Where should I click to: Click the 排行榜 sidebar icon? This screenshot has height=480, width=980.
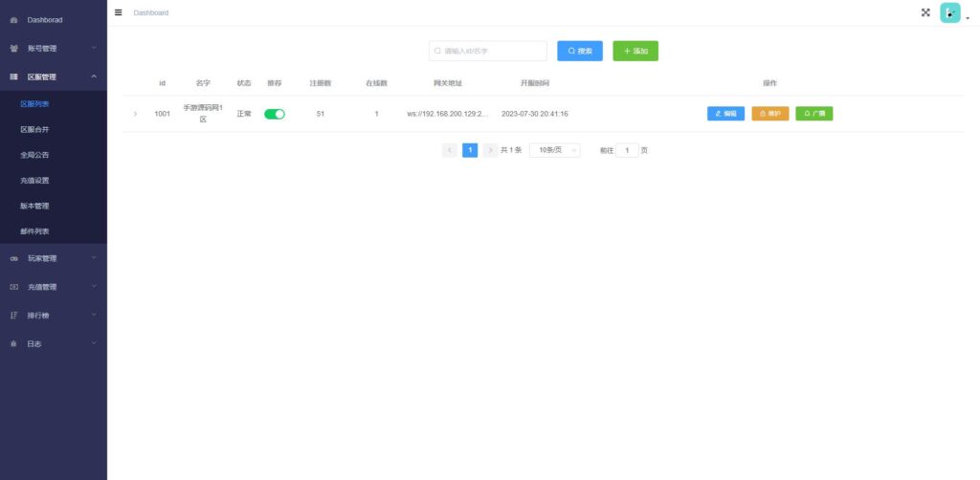[13, 316]
